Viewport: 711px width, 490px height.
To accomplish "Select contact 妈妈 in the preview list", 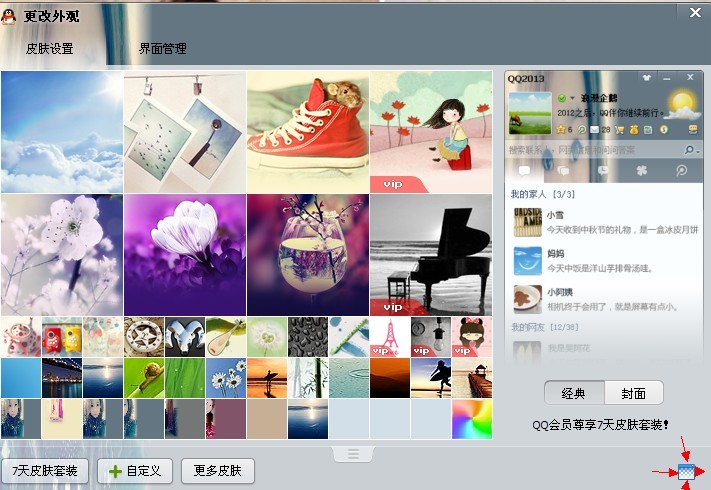I will [x=604, y=261].
